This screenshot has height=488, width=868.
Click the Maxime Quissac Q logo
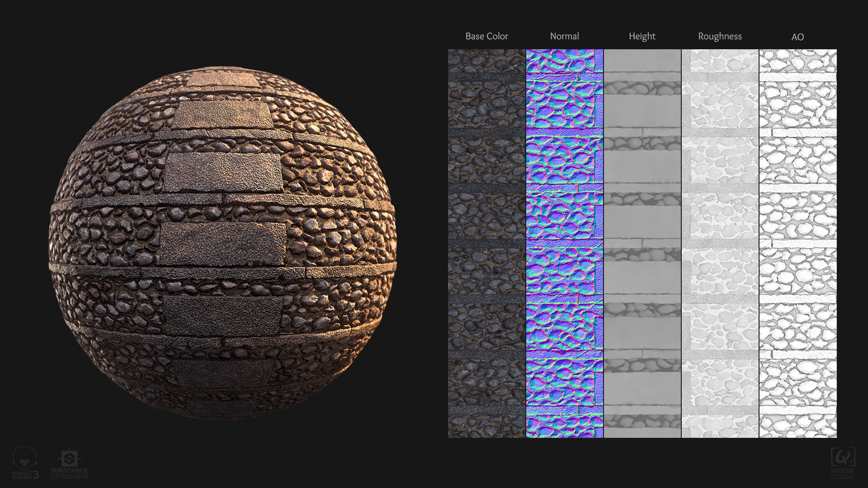[843, 457]
